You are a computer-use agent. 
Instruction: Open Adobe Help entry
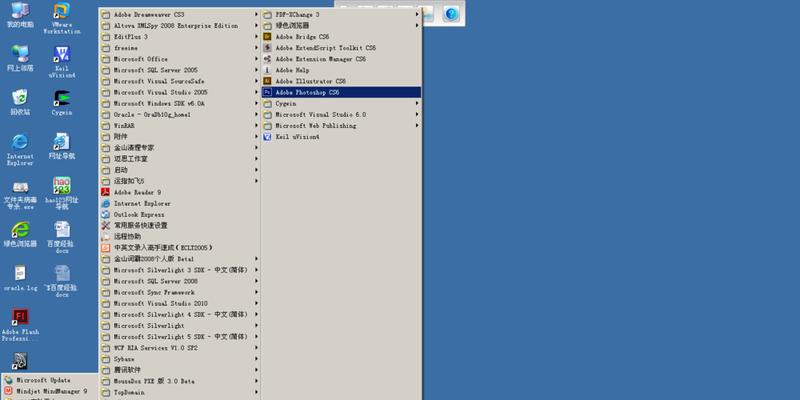(341, 70)
